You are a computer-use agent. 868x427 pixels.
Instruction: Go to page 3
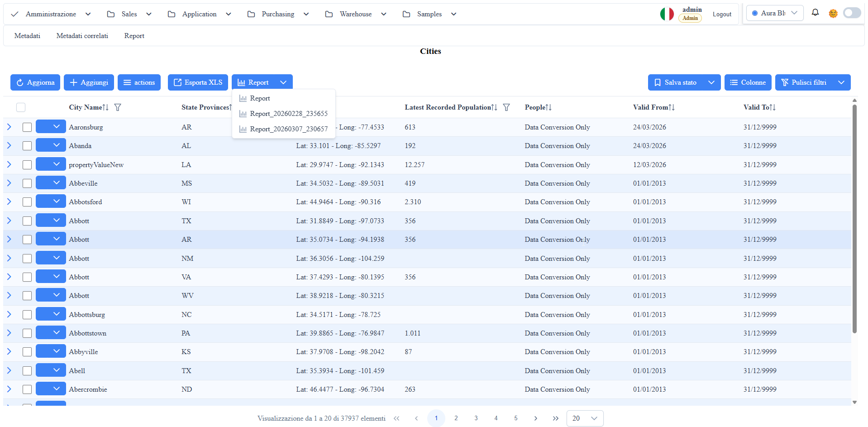(476, 418)
